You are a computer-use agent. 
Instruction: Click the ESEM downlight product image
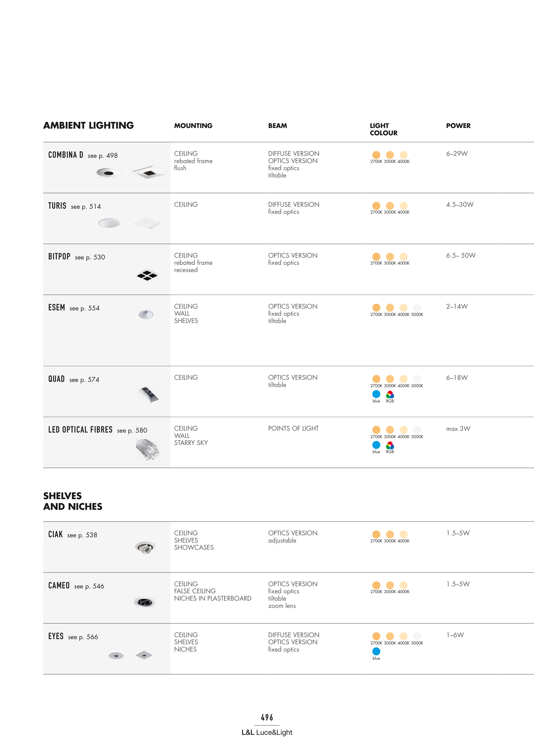coord(146,314)
